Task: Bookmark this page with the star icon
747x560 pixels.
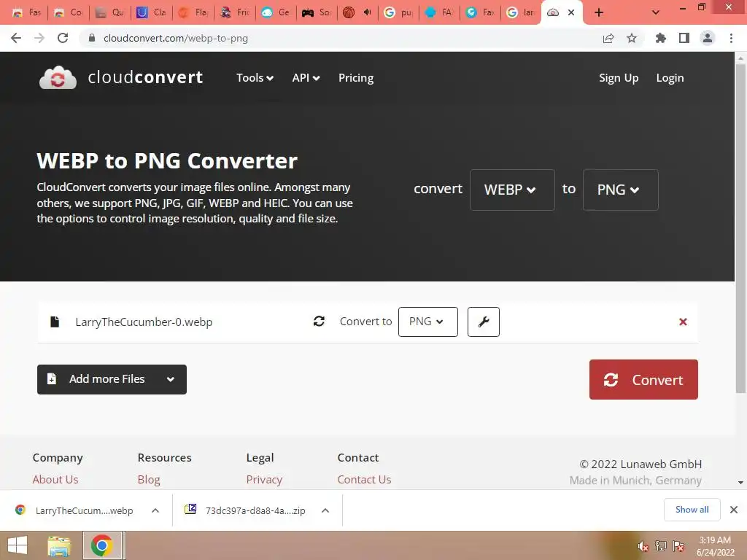Action: pyautogui.click(x=632, y=38)
